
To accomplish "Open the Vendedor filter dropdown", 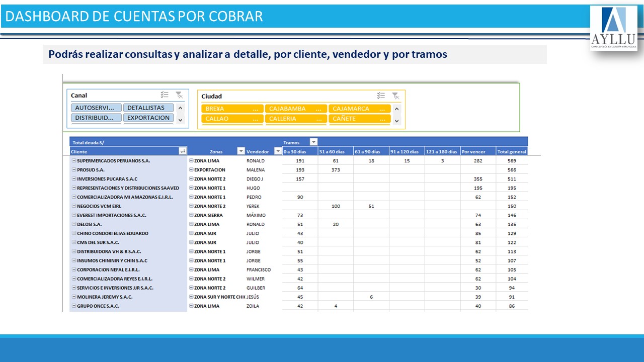I will tap(278, 151).
